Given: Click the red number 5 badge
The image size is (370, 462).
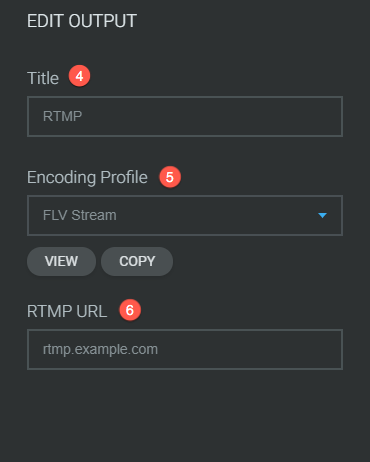Looking at the screenshot, I should tap(170, 177).
